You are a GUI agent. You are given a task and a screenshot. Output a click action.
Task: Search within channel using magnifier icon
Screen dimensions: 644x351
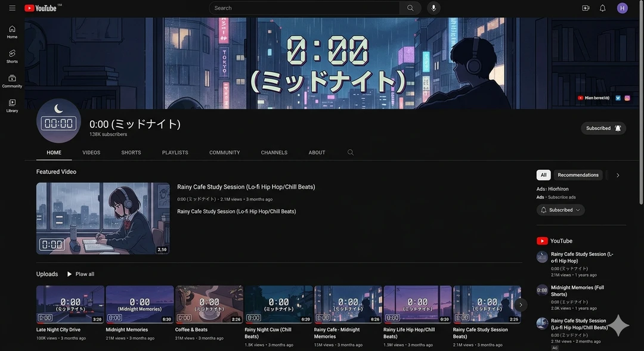point(351,153)
